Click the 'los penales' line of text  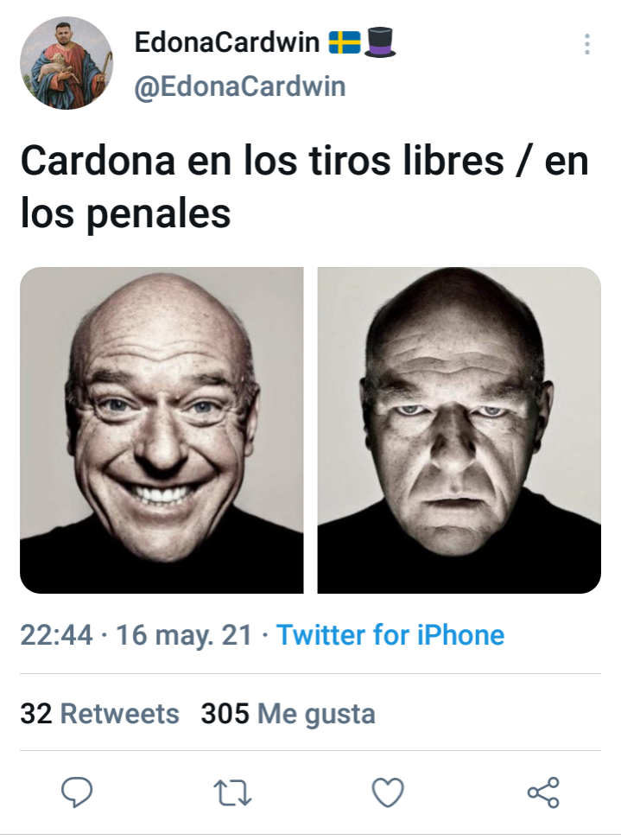tap(125, 214)
